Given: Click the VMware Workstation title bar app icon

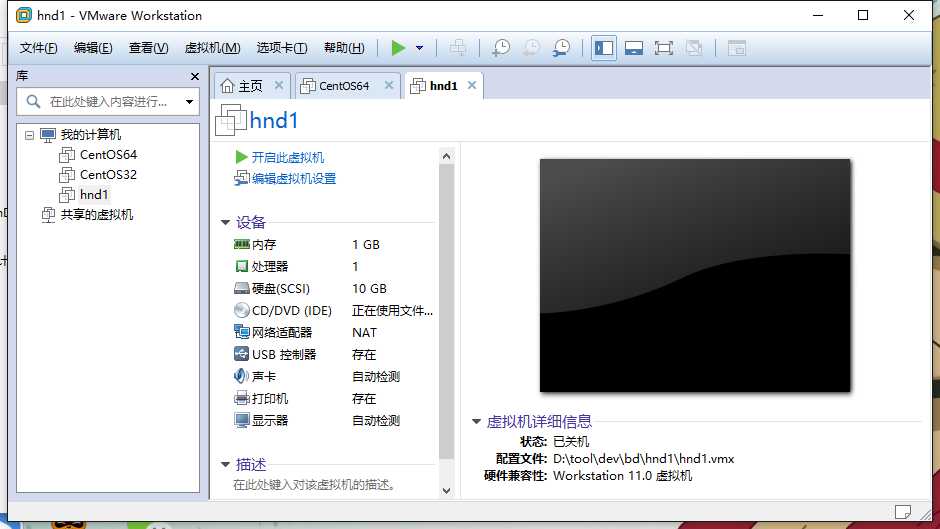Looking at the screenshot, I should pos(24,16).
